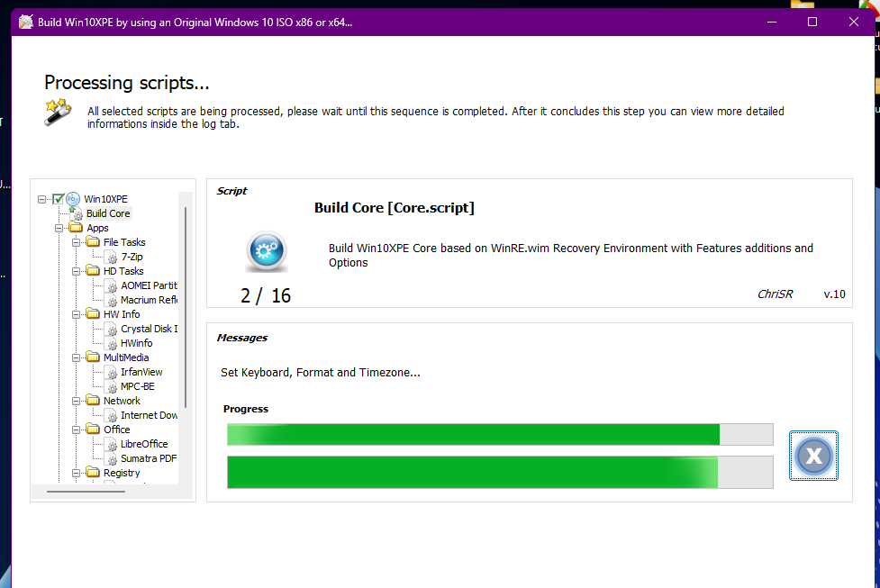Viewport: 880px width, 588px height.
Task: Select the Crystal Disk I tree label
Action: (149, 329)
